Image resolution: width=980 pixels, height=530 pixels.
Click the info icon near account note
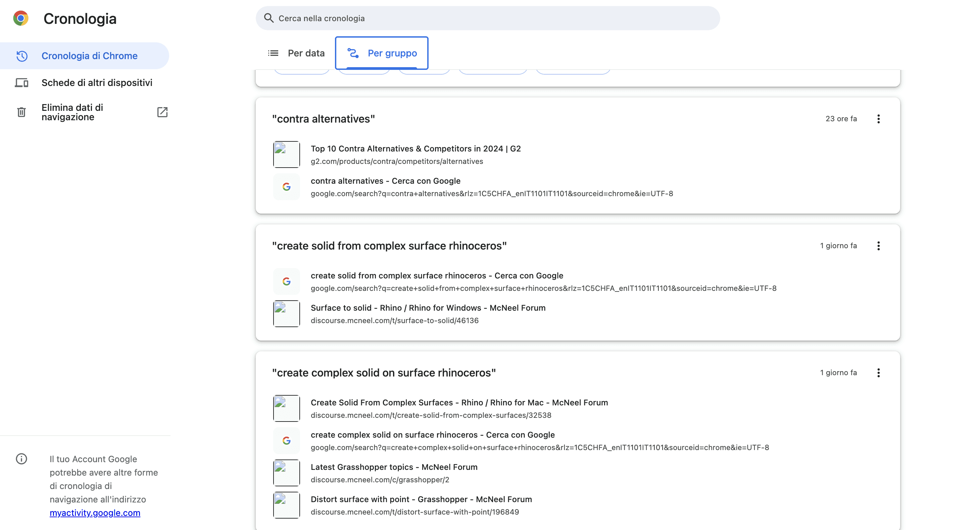(22, 459)
